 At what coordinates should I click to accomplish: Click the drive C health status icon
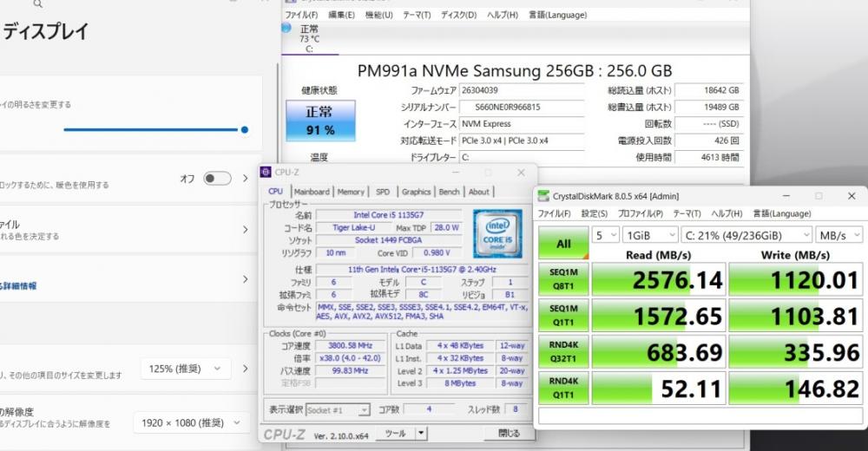click(x=286, y=29)
